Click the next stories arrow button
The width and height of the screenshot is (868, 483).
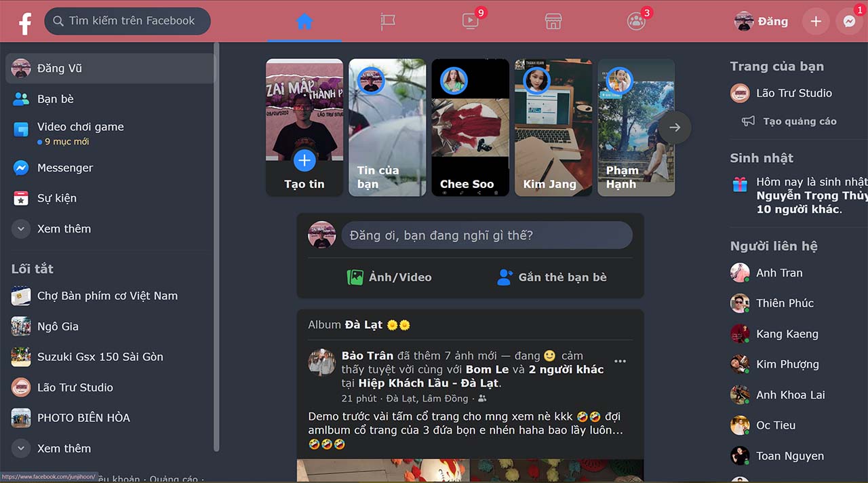point(675,127)
